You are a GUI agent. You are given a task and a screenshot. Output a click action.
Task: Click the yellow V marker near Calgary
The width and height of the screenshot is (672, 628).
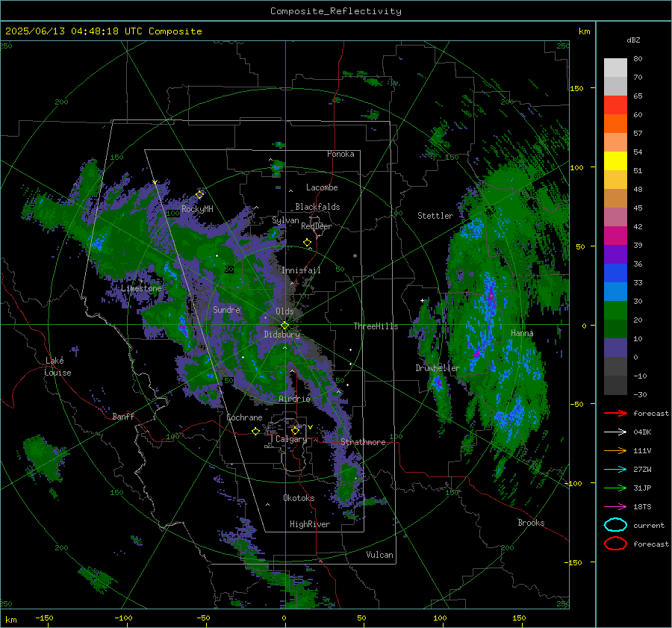tap(310, 427)
